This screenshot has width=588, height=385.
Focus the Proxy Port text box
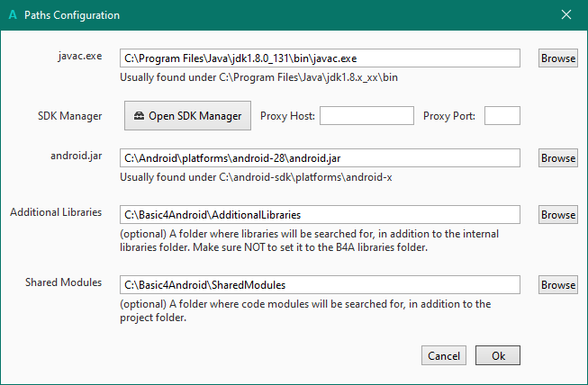point(502,116)
